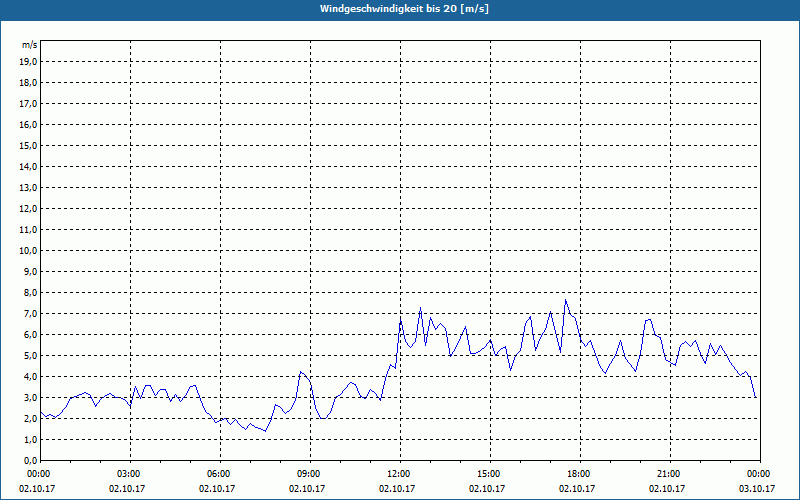Click the lowest wind dip between 06:00 and 09:00
The height and width of the screenshot is (500, 800).
[265, 431]
